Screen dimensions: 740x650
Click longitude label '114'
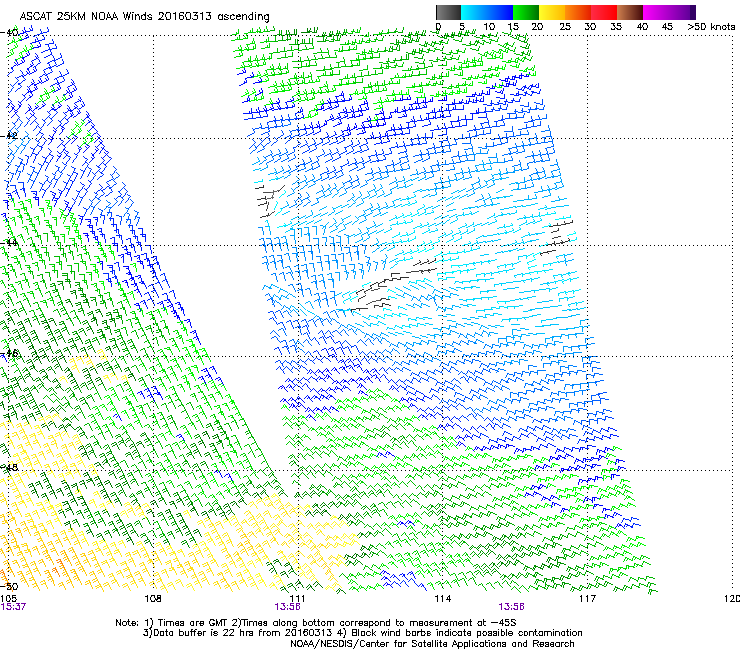tap(442, 599)
